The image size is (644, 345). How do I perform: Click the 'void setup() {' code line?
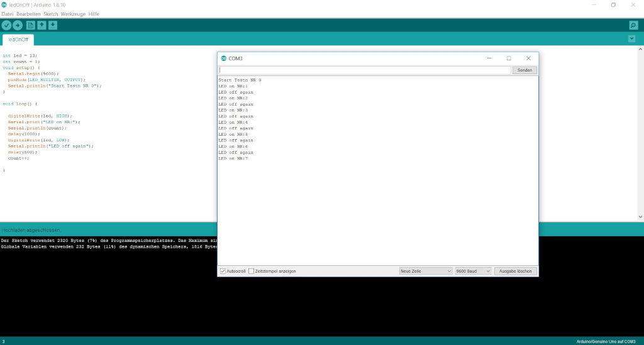21,68
